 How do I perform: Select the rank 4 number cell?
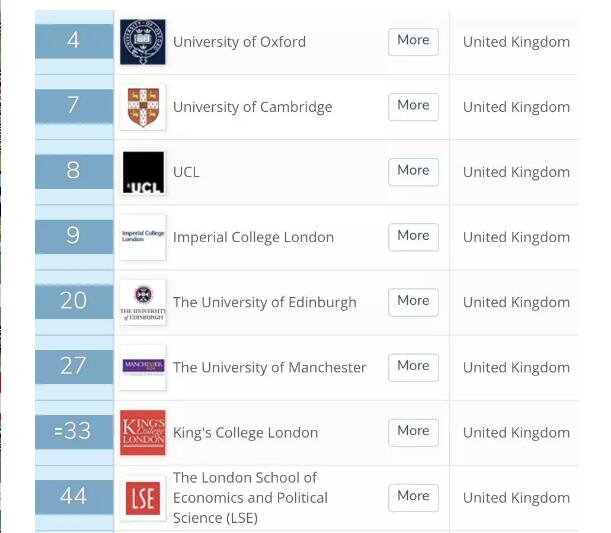(x=74, y=42)
